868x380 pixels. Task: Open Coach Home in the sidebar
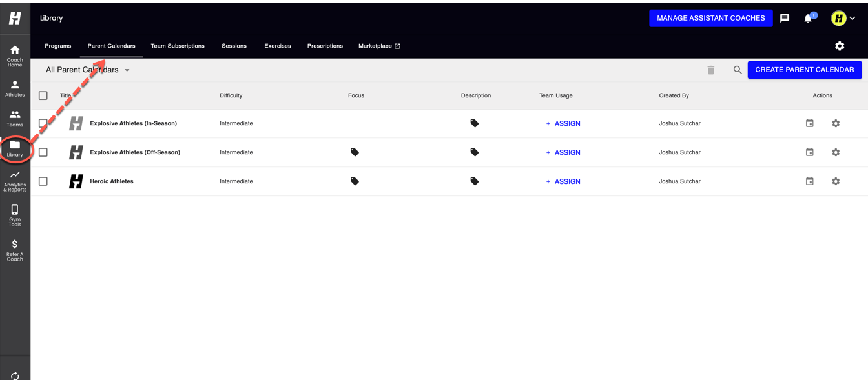point(15,56)
